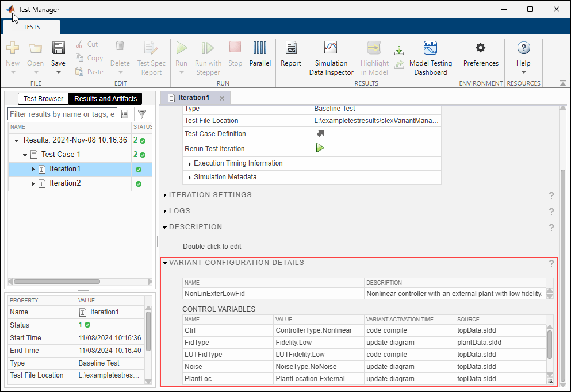Close the Iteration1 tab
This screenshot has height=392, width=571.
[x=222, y=98]
